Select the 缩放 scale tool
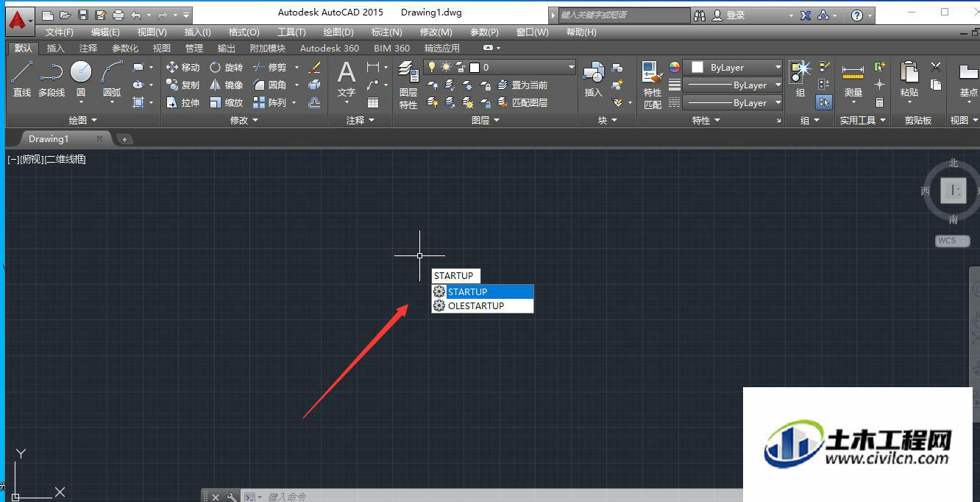Viewport: 980px width, 502px height. point(226,102)
